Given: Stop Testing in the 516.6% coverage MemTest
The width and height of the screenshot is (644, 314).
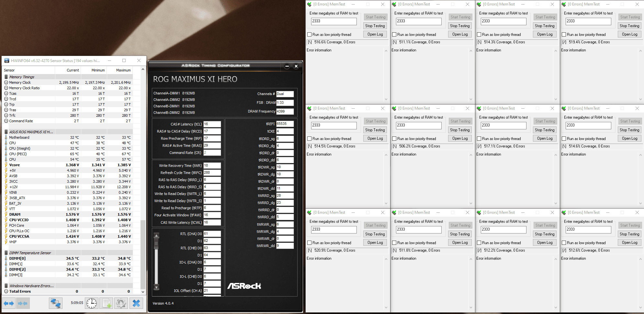Looking at the screenshot, I should click(x=375, y=26).
